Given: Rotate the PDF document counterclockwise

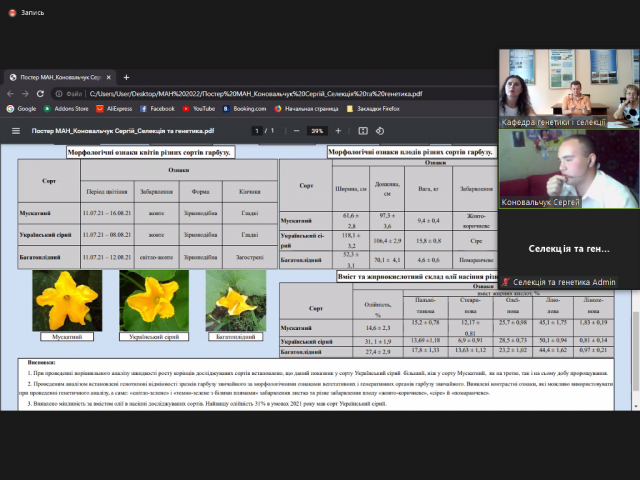Looking at the screenshot, I should (381, 131).
